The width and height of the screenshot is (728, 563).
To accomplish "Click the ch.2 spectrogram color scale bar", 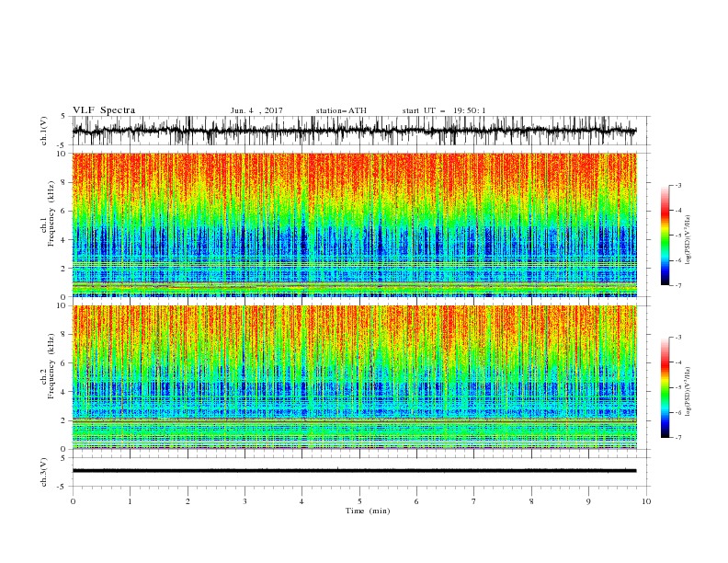I will click(x=665, y=387).
